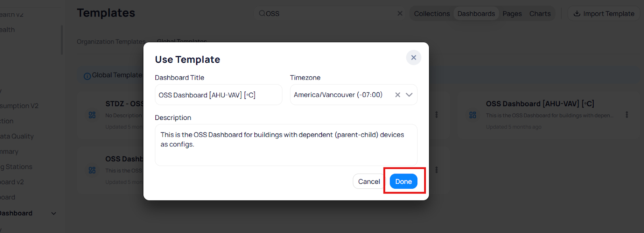Clear the OSS search query
The height and width of the screenshot is (233, 644).
[400, 14]
